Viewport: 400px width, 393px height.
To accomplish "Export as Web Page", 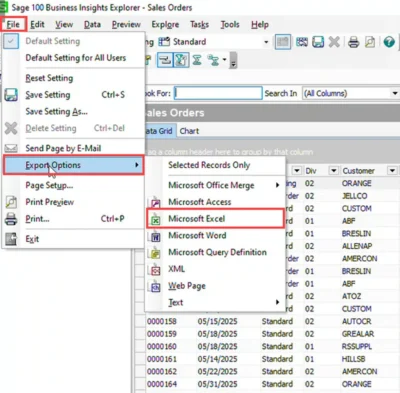I will (x=215, y=286).
